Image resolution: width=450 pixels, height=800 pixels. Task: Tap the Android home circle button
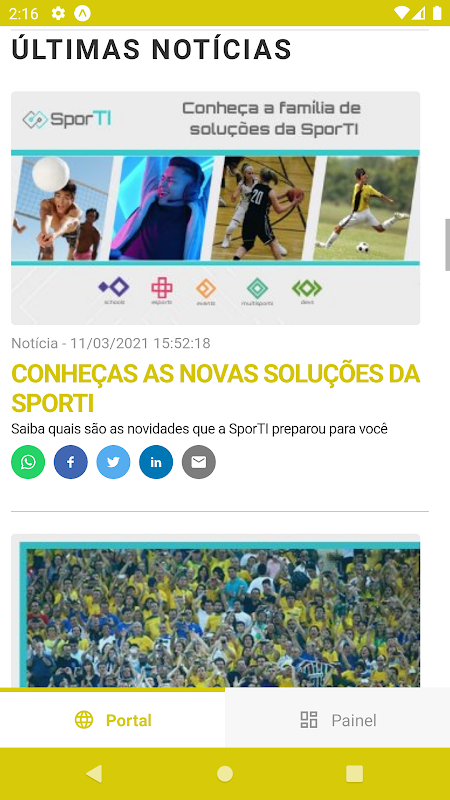tap(225, 773)
